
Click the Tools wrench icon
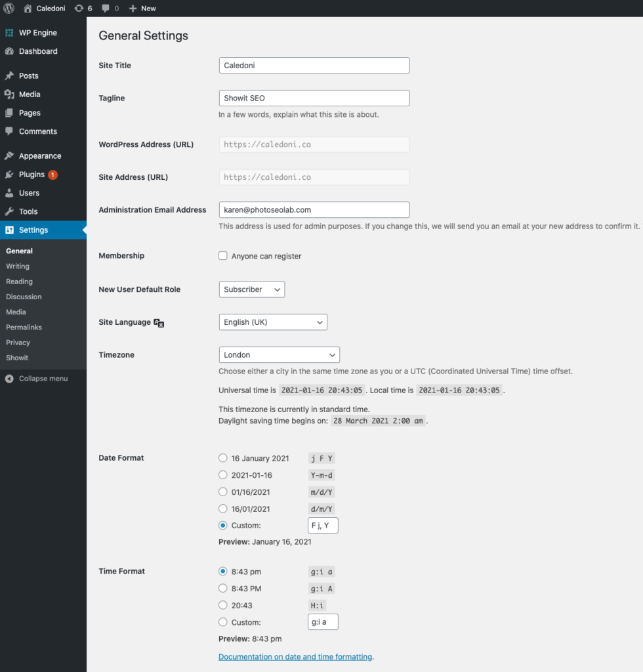tap(9, 211)
